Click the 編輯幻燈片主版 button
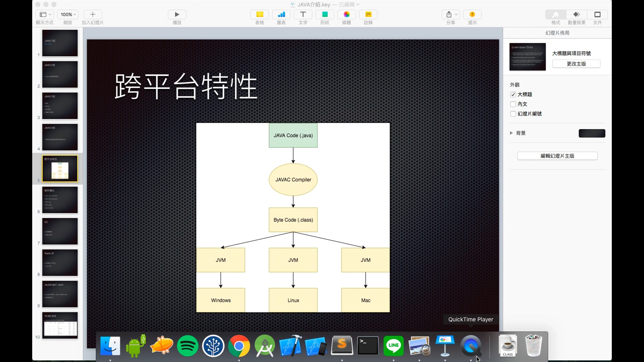The height and width of the screenshot is (362, 644). [557, 156]
